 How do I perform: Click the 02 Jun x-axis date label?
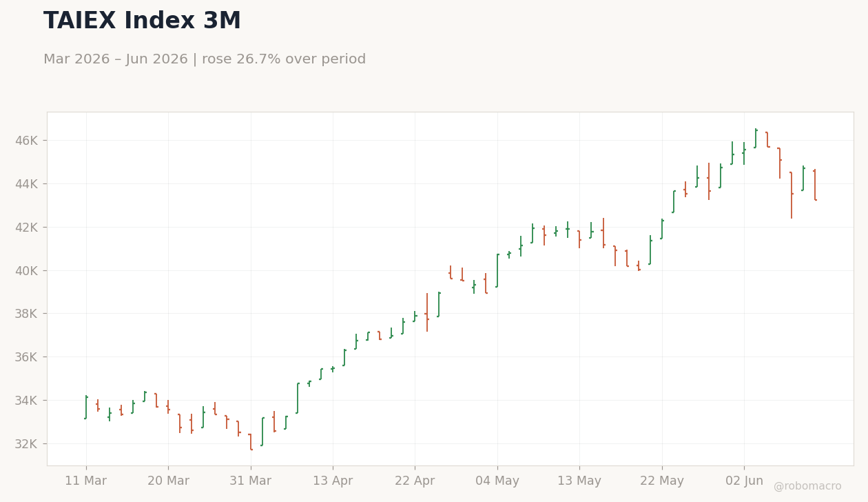tap(744, 481)
